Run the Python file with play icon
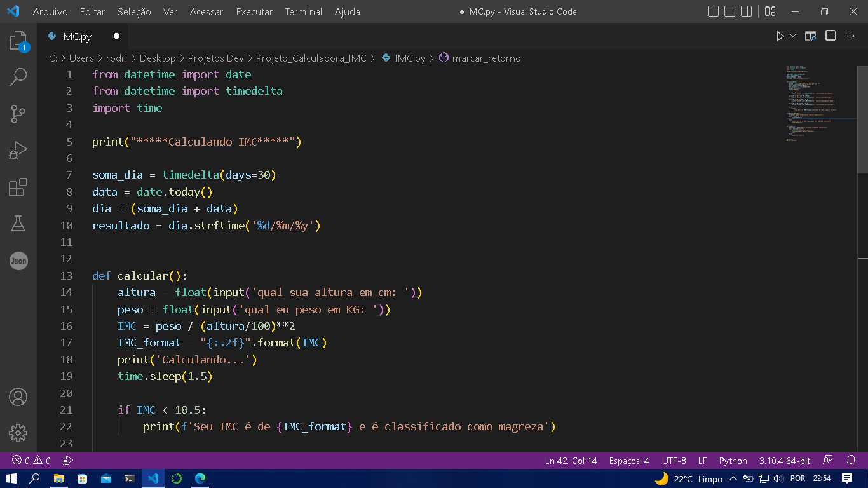The width and height of the screenshot is (868, 488). click(780, 36)
